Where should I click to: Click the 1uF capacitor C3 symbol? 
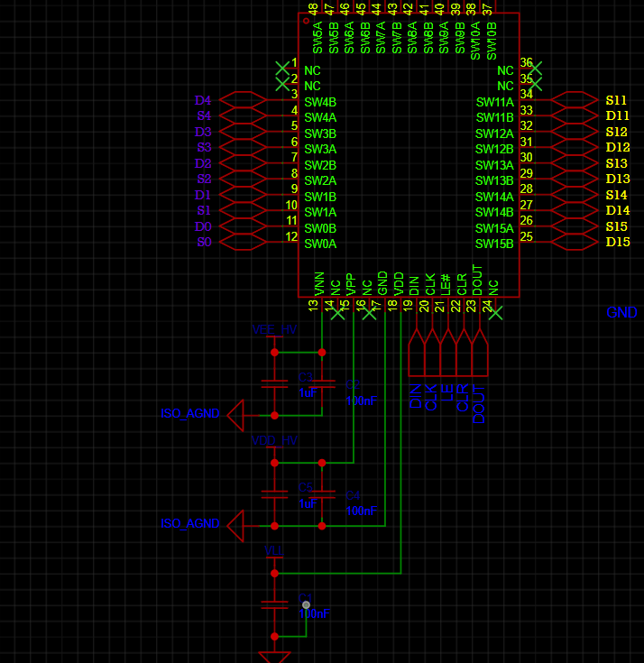point(274,384)
